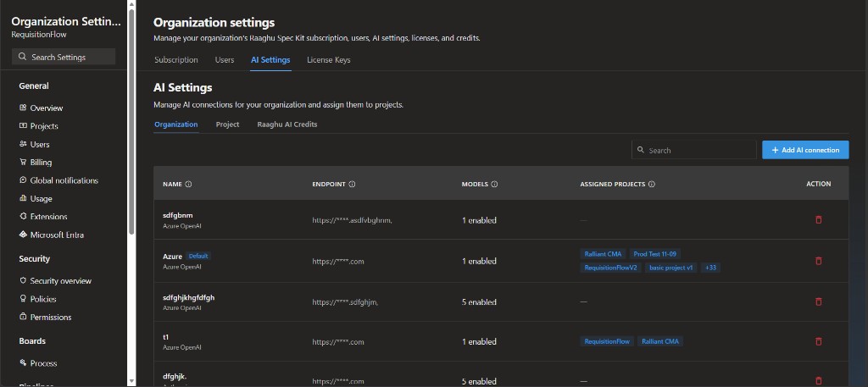
Task: Focus the Search Settings input field
Action: [x=64, y=57]
